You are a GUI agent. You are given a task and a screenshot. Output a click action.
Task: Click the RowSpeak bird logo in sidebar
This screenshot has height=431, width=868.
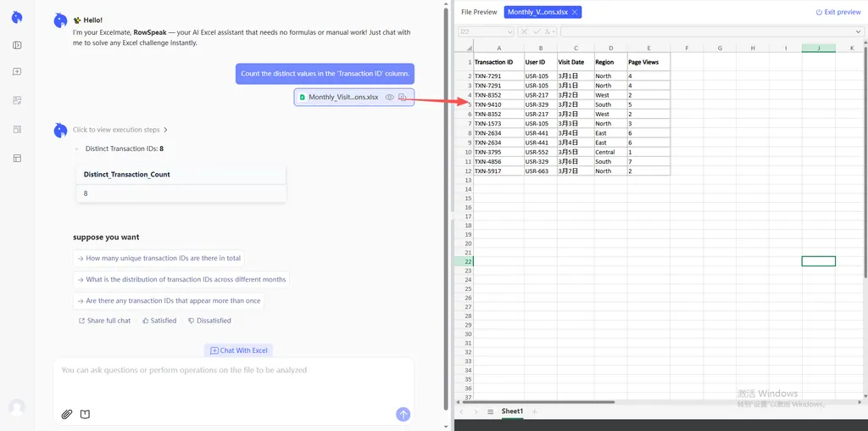[x=17, y=17]
